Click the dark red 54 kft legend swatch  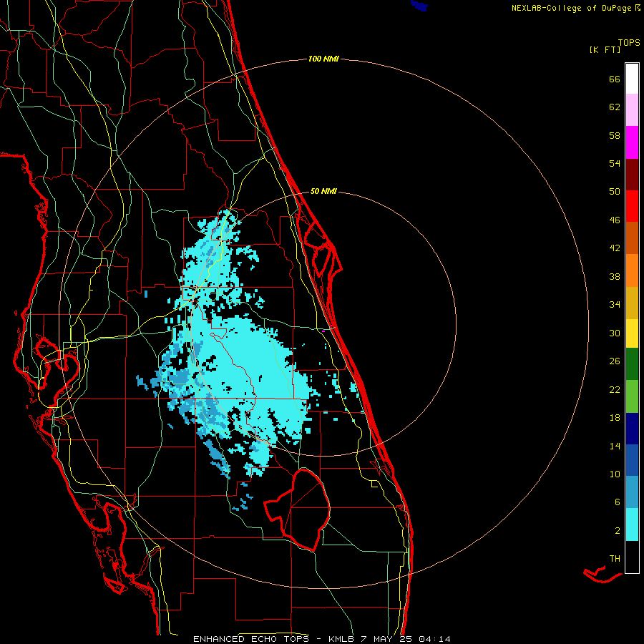[632, 175]
